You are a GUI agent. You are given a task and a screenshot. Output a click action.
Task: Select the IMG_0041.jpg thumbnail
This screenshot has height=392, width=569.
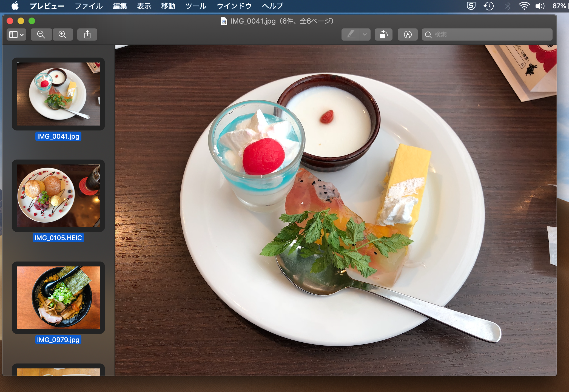pyautogui.click(x=58, y=94)
